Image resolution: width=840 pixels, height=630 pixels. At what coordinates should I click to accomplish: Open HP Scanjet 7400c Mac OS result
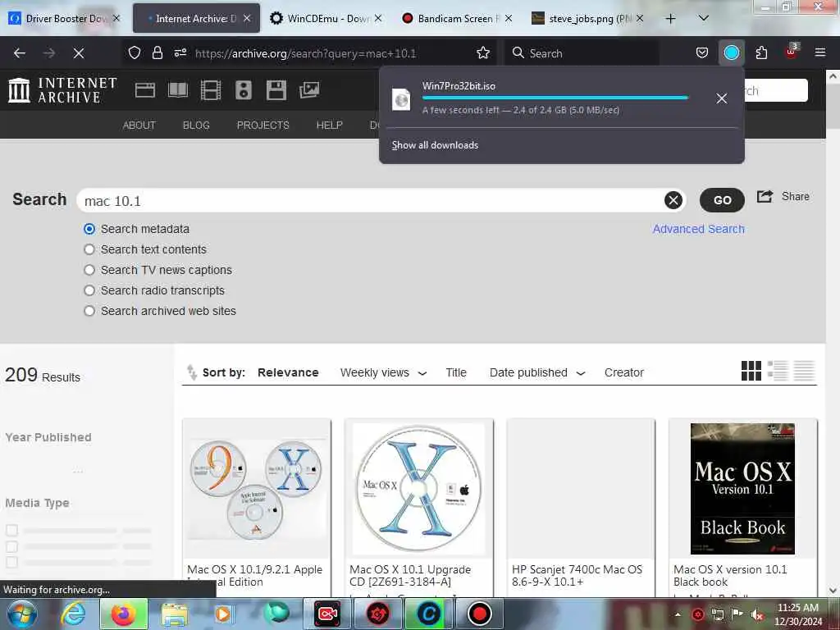[581, 508]
